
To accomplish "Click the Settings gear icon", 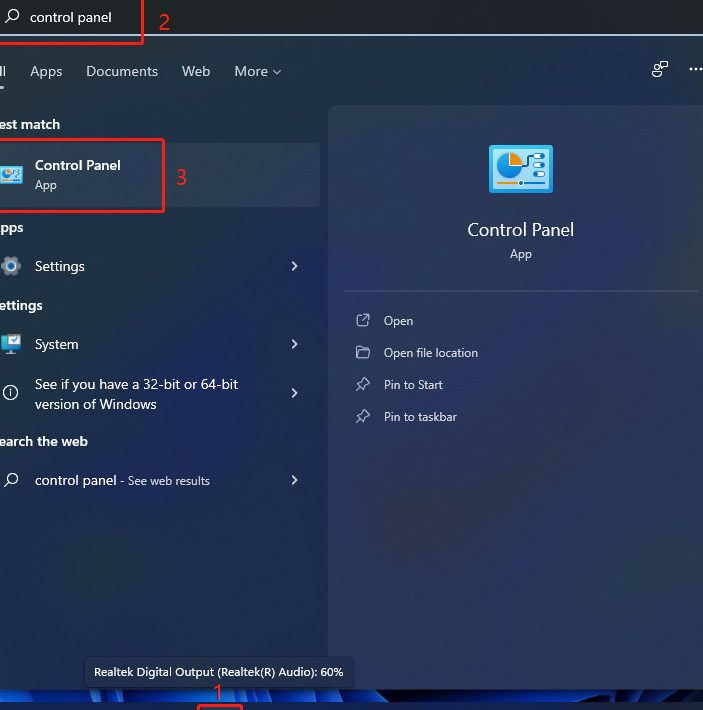I will 11,266.
